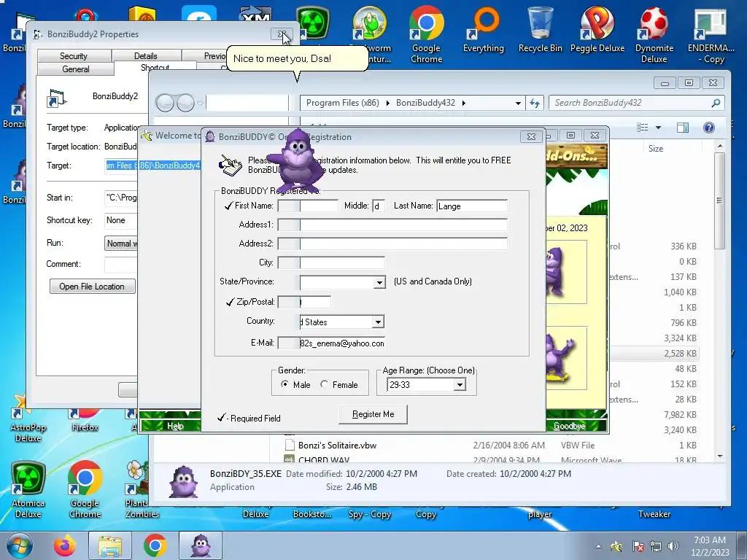Open Firefox desktop shortcut

click(85, 419)
